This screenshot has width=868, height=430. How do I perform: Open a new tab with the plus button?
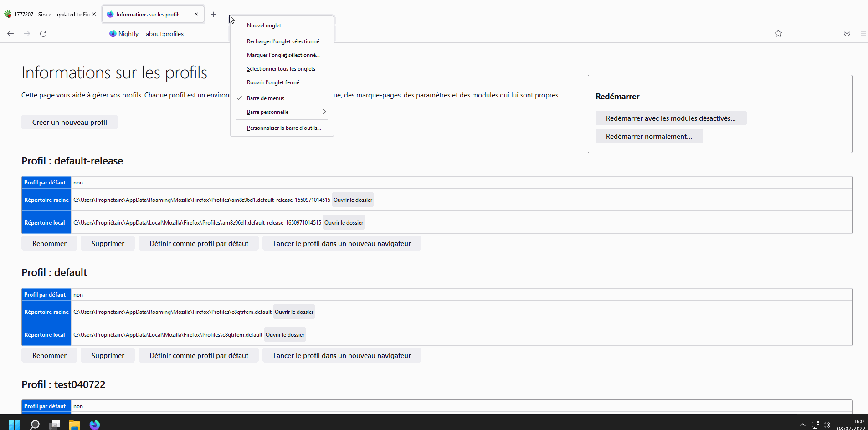click(213, 14)
